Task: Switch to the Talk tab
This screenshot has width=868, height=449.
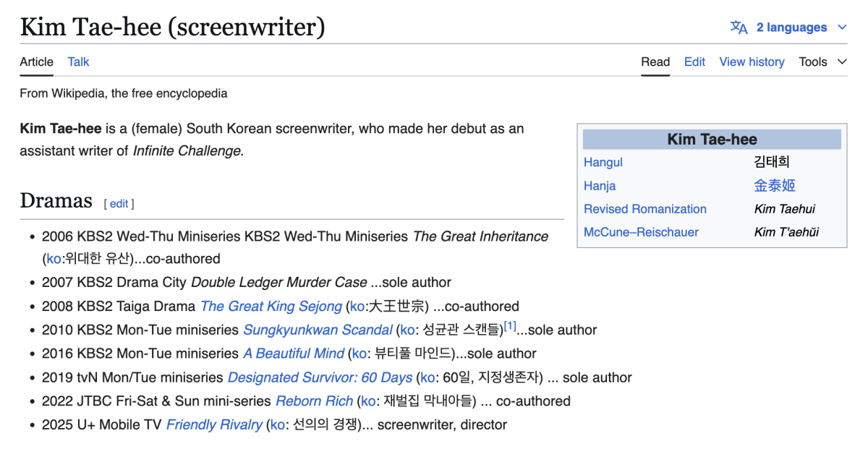Action: point(78,61)
